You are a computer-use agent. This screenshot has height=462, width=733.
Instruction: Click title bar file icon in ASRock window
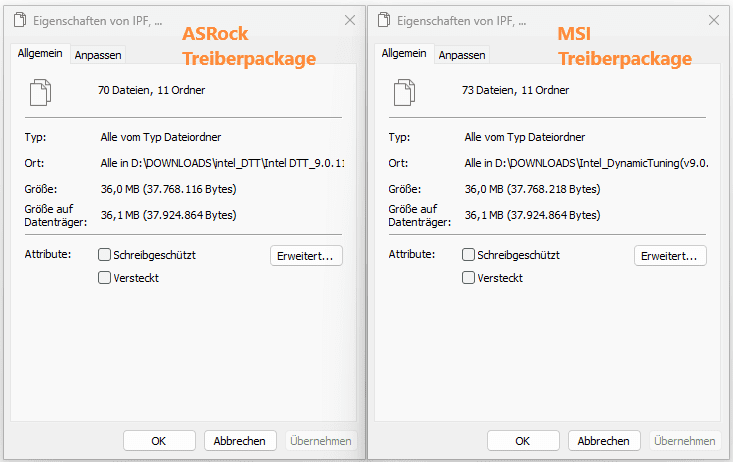click(x=20, y=20)
